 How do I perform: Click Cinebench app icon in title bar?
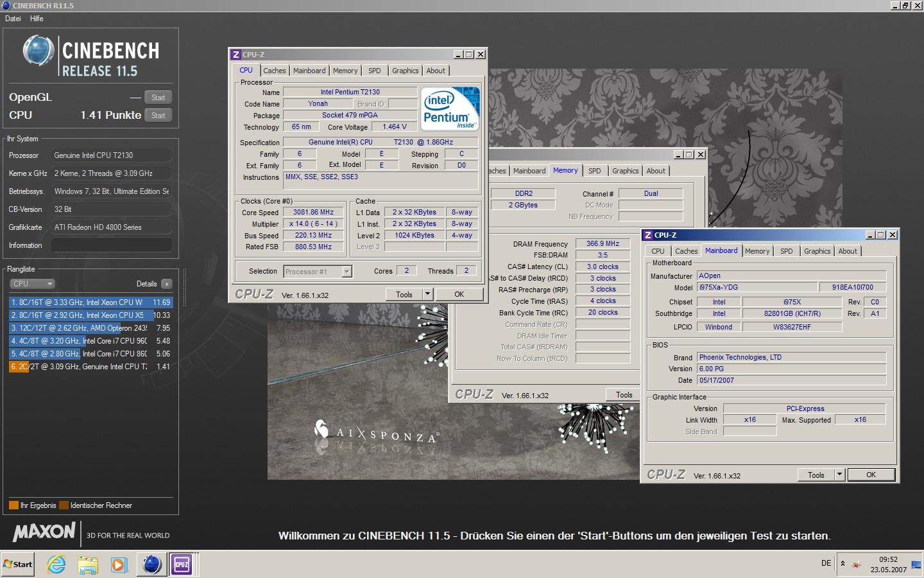pos(6,6)
